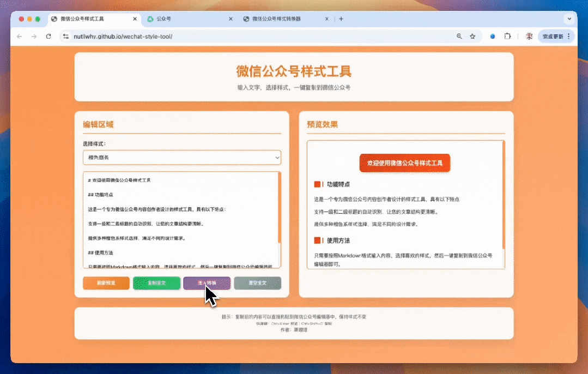Click the editor text area scrollbar

click(x=279, y=207)
